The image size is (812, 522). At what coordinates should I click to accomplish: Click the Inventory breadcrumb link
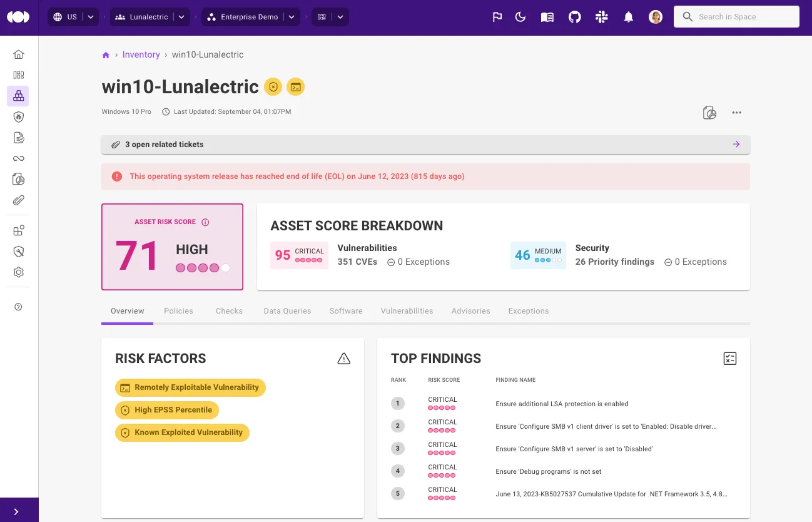tap(141, 55)
